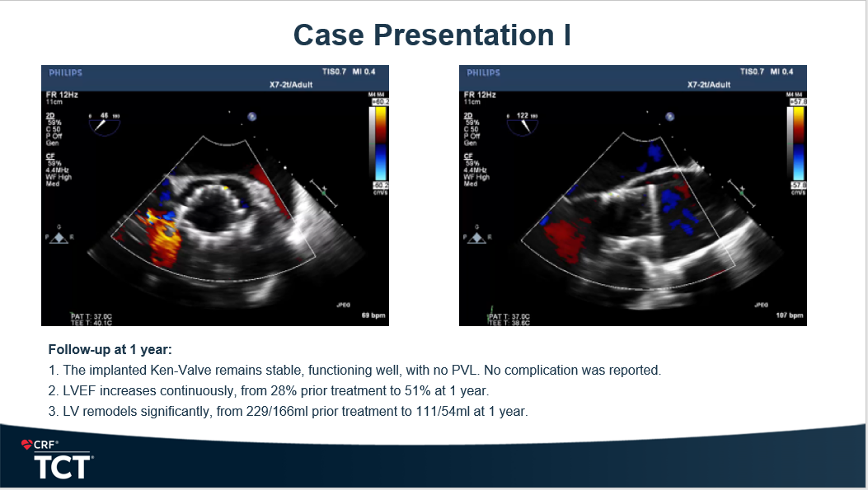The width and height of the screenshot is (868, 490).
Task: Click the Follow-up at 1 year heading
Action: (110, 350)
